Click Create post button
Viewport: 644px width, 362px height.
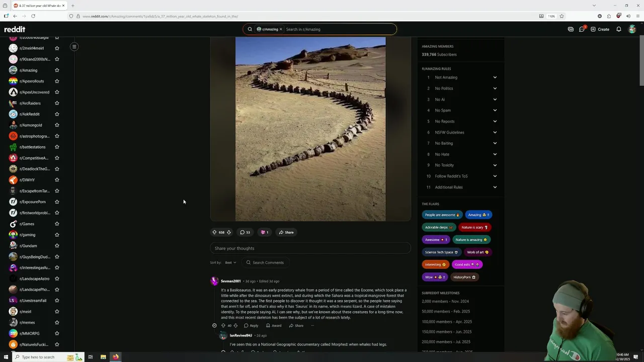600,29
